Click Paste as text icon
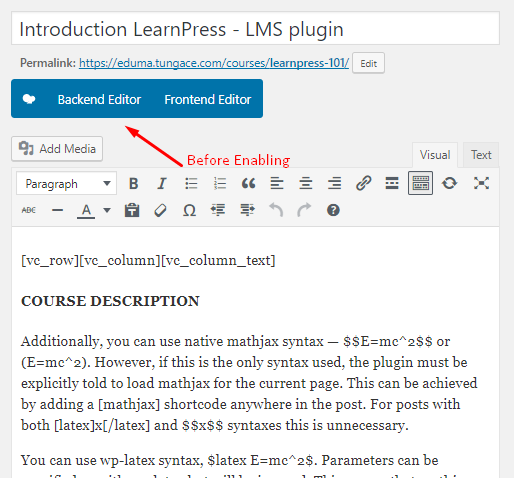The width and height of the screenshot is (514, 478). click(132, 210)
